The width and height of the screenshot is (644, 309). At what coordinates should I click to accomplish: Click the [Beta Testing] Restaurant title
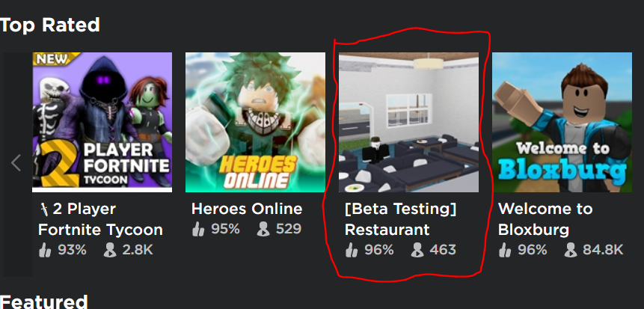click(400, 219)
